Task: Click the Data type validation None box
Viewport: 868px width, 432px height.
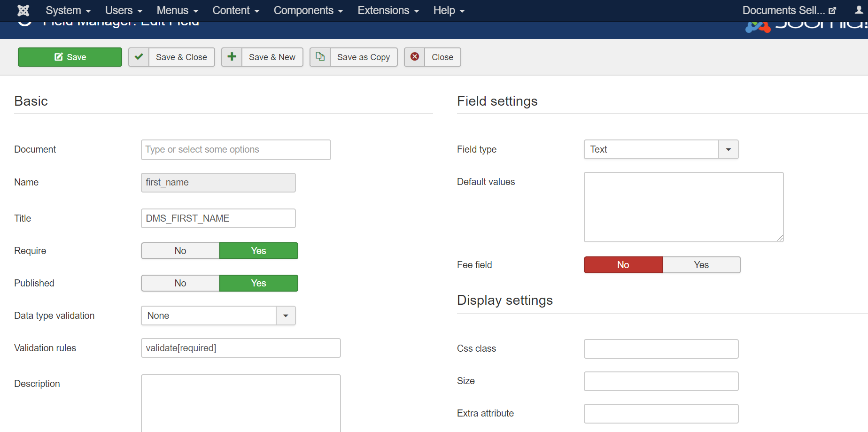Action: click(x=209, y=316)
